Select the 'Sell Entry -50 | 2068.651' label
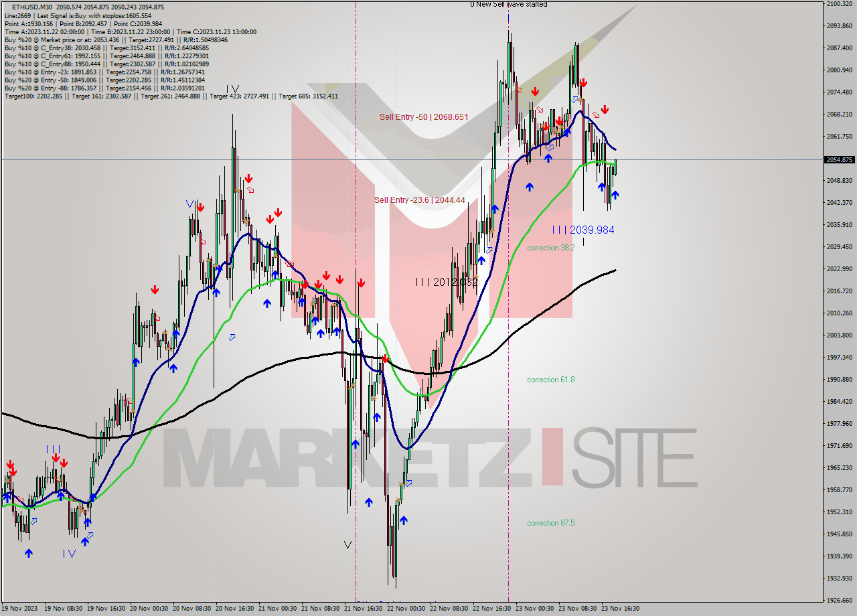 [424, 117]
